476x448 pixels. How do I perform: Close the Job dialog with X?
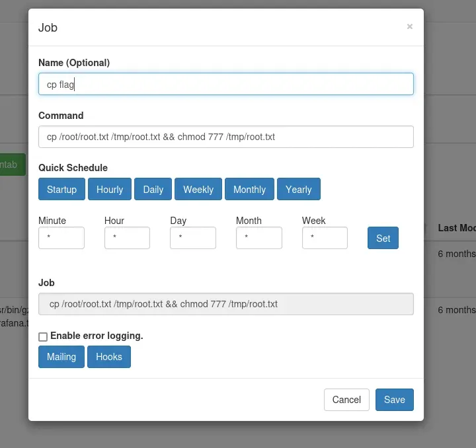[x=409, y=26]
